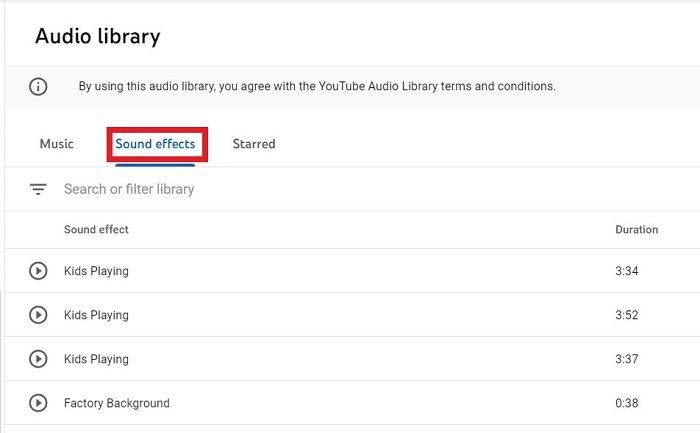Play the Kids Playing effect lasting 3:34
Viewport: 700px width, 433px height.
(x=38, y=271)
